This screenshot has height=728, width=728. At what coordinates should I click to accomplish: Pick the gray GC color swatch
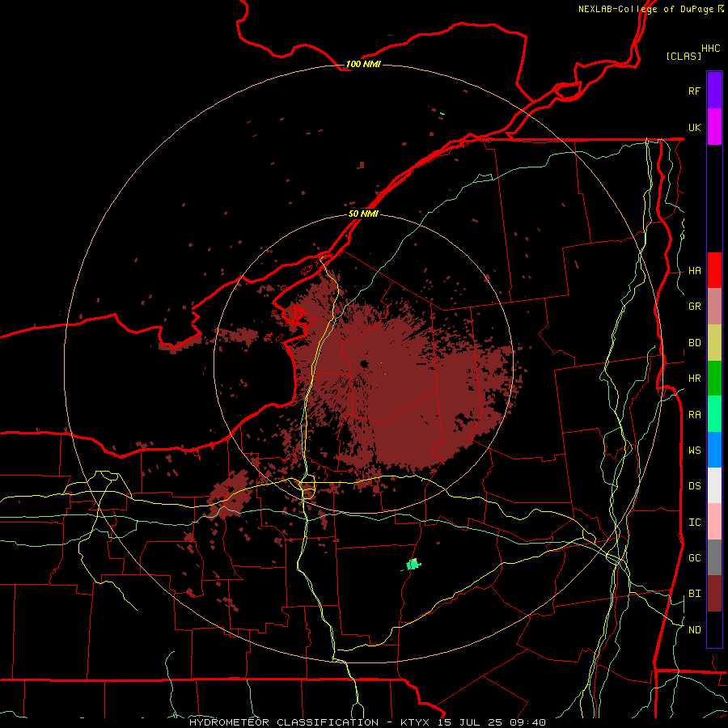[x=714, y=557]
